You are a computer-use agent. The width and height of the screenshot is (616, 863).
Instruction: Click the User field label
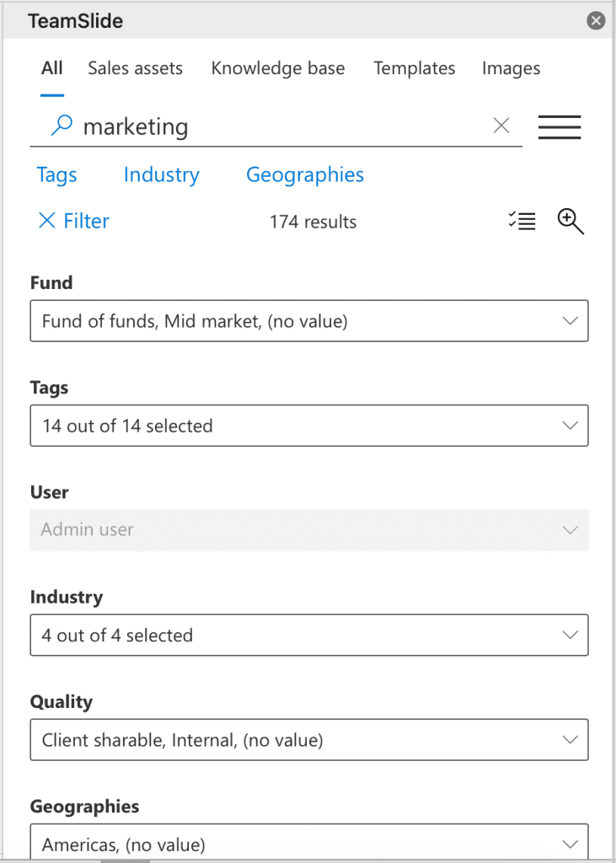click(x=50, y=492)
